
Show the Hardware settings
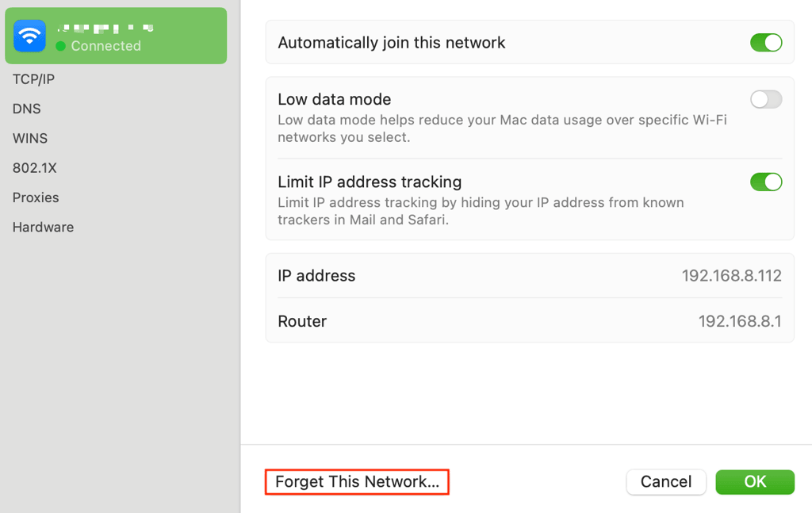click(x=43, y=227)
